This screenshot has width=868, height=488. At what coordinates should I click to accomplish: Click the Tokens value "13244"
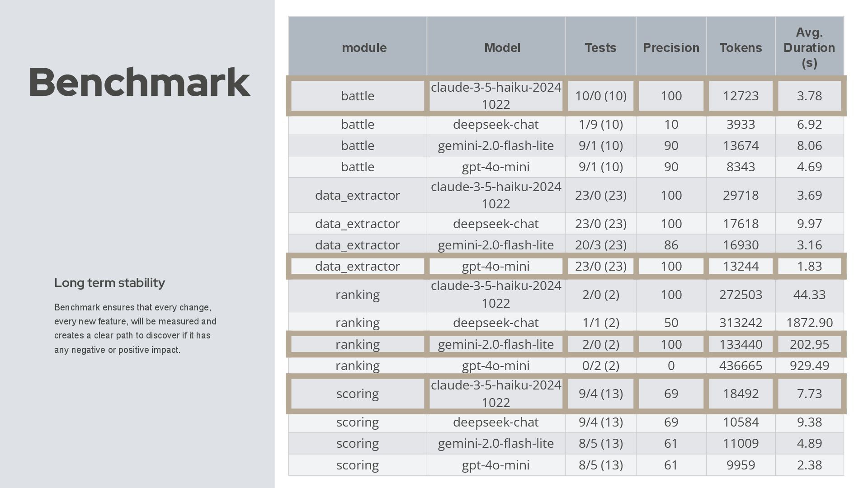tap(741, 266)
